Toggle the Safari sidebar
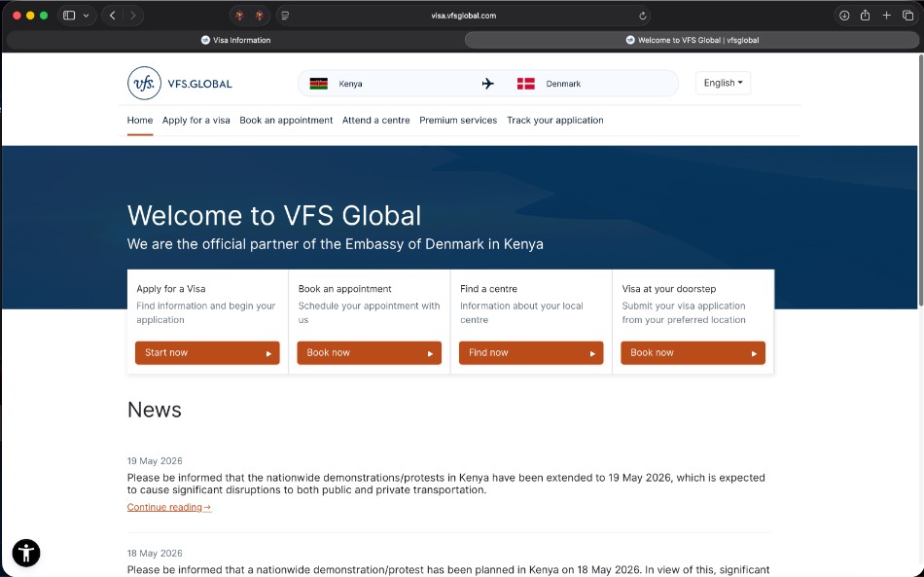This screenshot has width=924, height=577. tap(69, 16)
